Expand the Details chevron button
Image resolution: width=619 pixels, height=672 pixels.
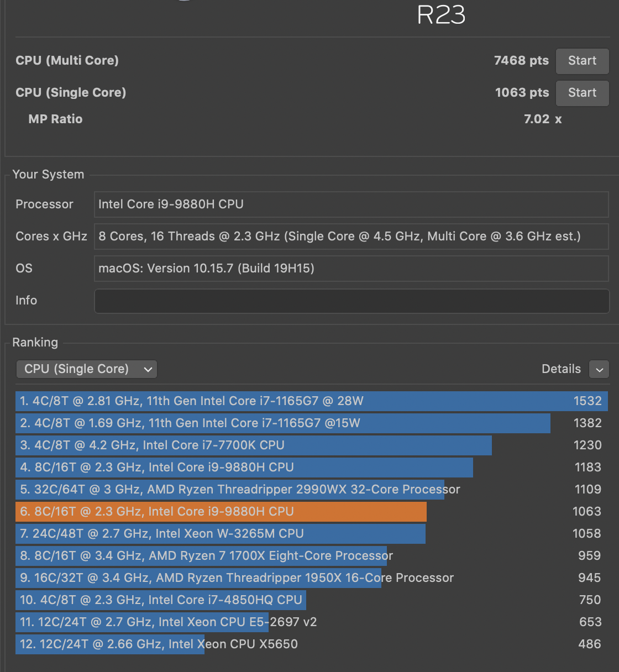click(x=599, y=369)
